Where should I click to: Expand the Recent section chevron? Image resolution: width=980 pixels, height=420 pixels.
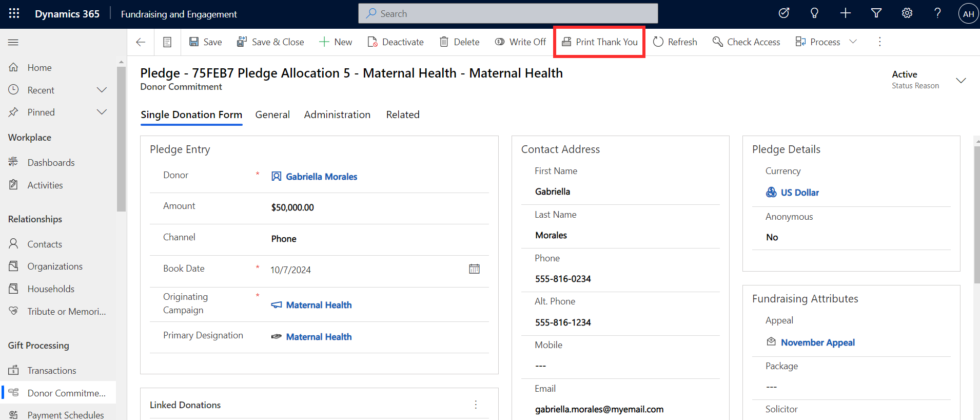pyautogui.click(x=102, y=90)
